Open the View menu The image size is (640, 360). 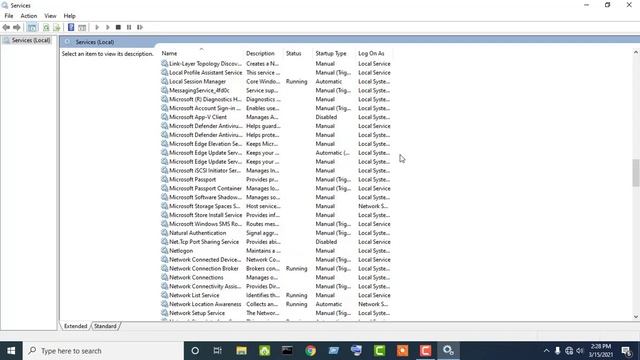(x=50, y=16)
